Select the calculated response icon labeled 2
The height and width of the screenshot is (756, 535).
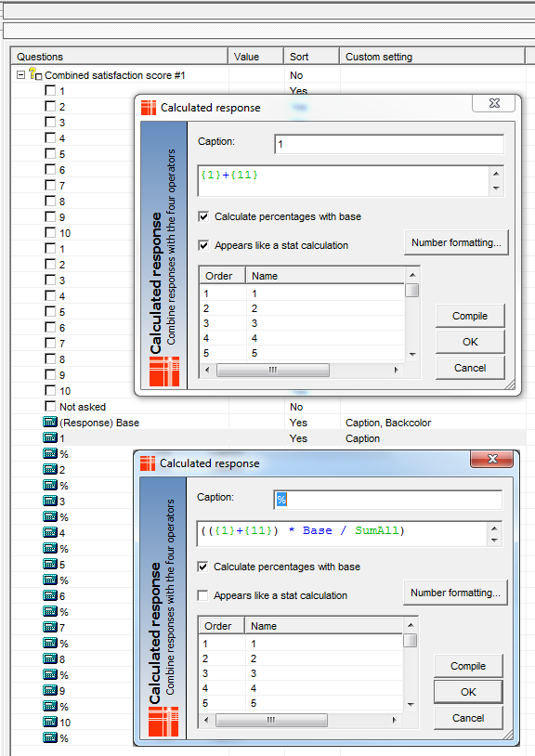click(x=50, y=469)
